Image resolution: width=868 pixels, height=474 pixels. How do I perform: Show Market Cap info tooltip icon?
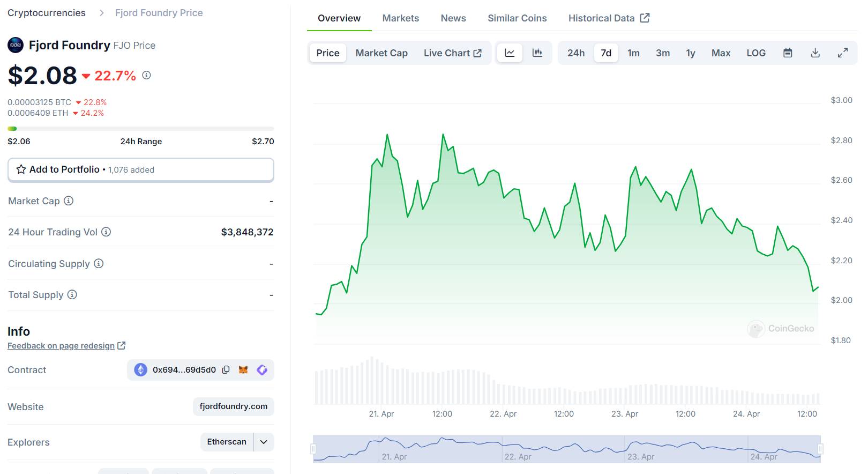(69, 201)
